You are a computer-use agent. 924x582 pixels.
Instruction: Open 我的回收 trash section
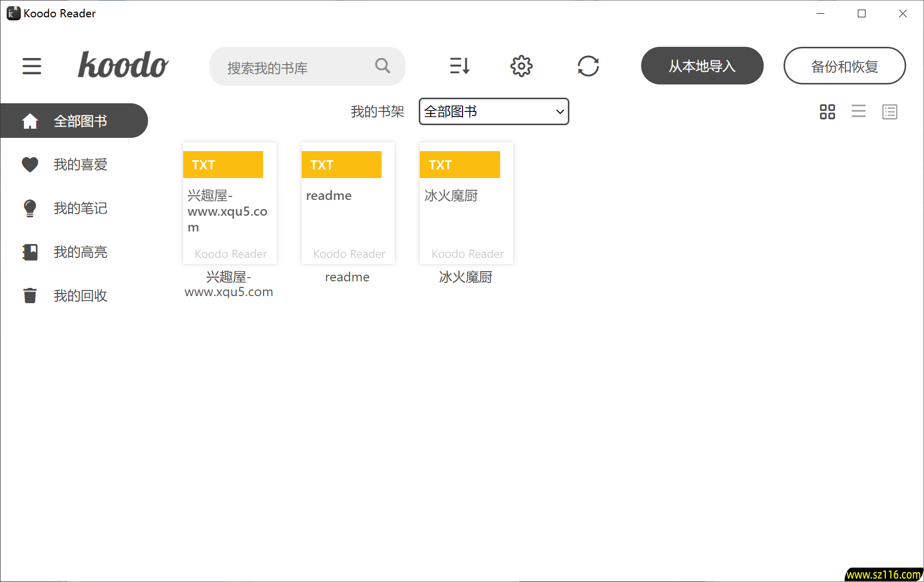[x=80, y=296]
